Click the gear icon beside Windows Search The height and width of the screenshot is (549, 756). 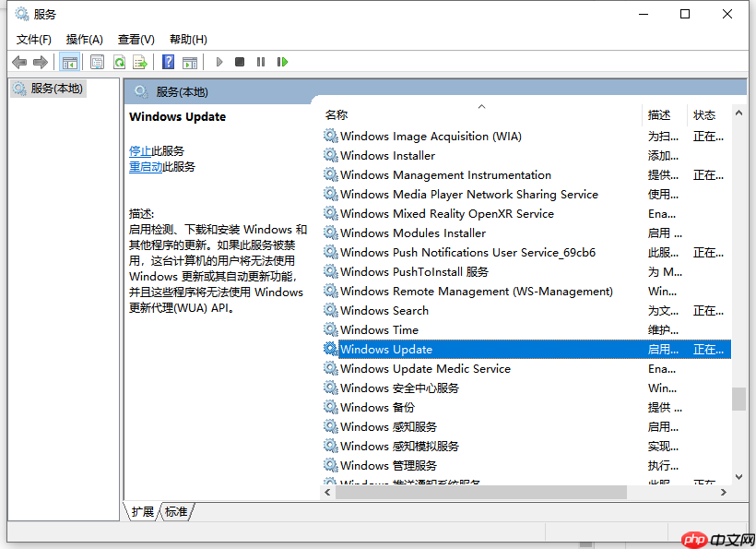[330, 310]
